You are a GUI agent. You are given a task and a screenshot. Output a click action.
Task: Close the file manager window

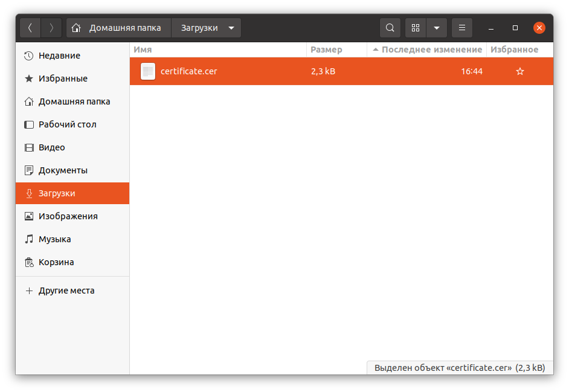coord(539,28)
